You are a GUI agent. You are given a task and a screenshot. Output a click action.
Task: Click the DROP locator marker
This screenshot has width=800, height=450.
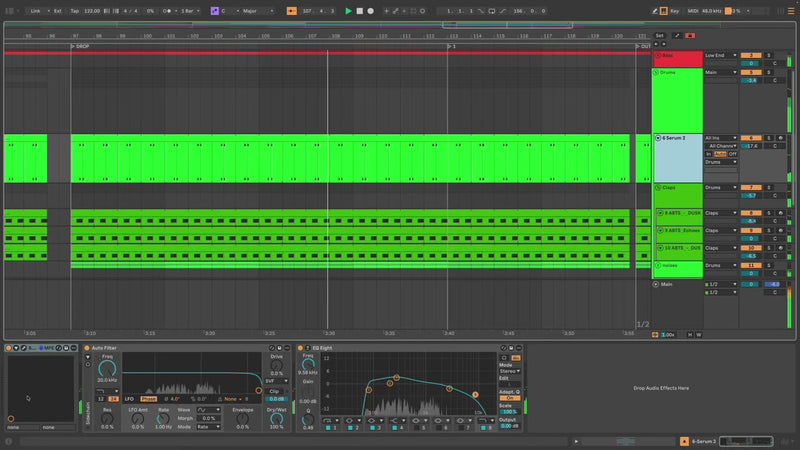point(80,46)
